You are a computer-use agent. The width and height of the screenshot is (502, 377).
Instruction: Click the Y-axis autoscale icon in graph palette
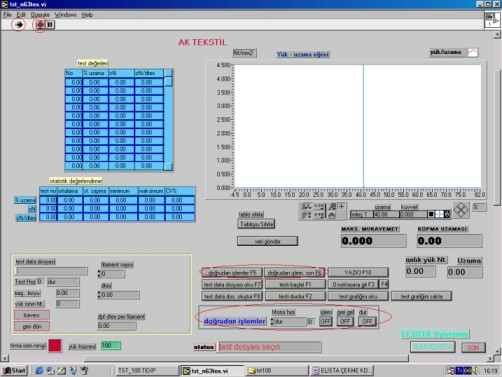306,215
